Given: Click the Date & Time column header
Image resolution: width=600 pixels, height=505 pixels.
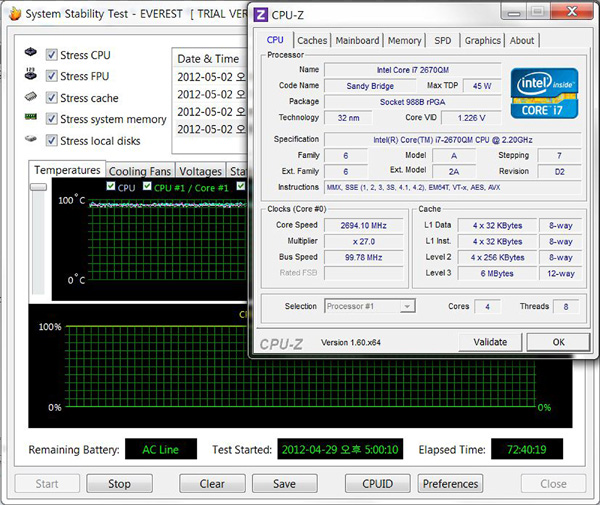Looking at the screenshot, I should pos(210,59).
